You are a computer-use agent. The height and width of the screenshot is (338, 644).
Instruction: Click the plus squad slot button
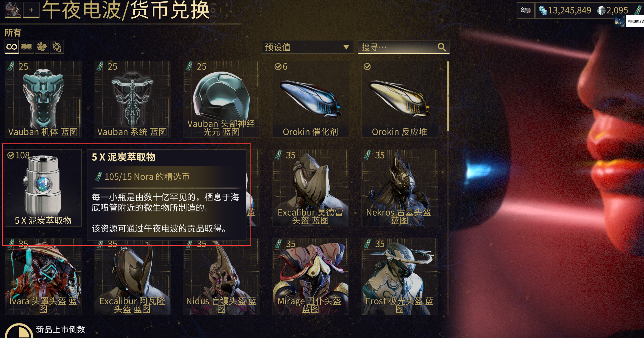pyautogui.click(x=31, y=10)
